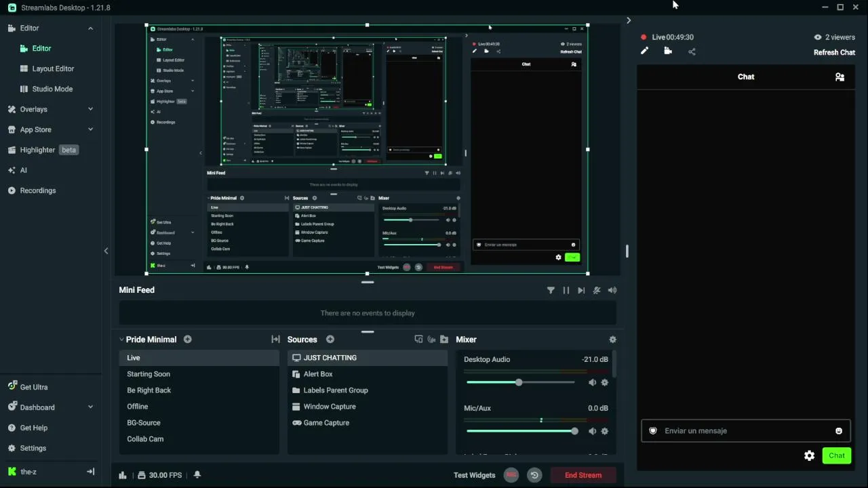Send message with the green Chat button
Screen dimensions: 868x488
tap(836, 455)
